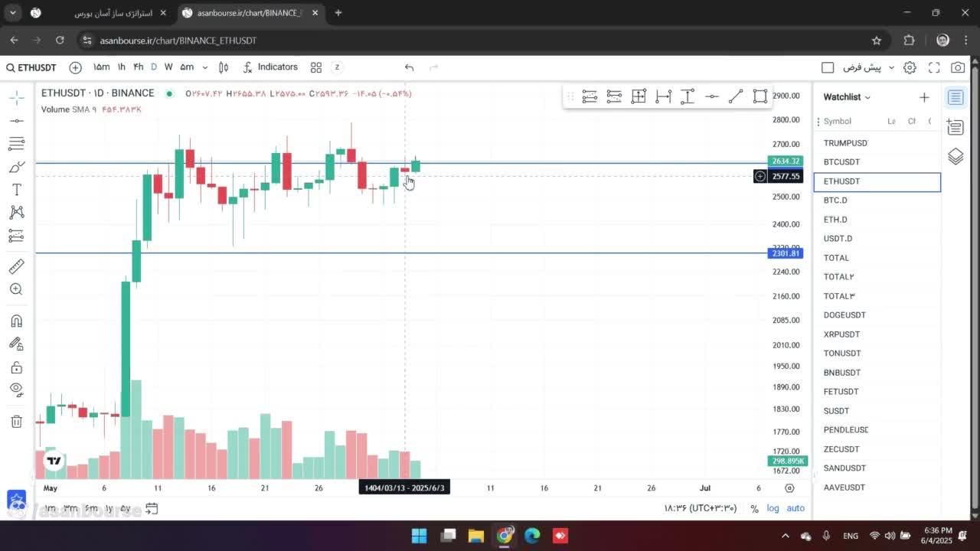The height and width of the screenshot is (551, 980).
Task: Select BTCUSDT in the watchlist
Action: pyautogui.click(x=877, y=162)
